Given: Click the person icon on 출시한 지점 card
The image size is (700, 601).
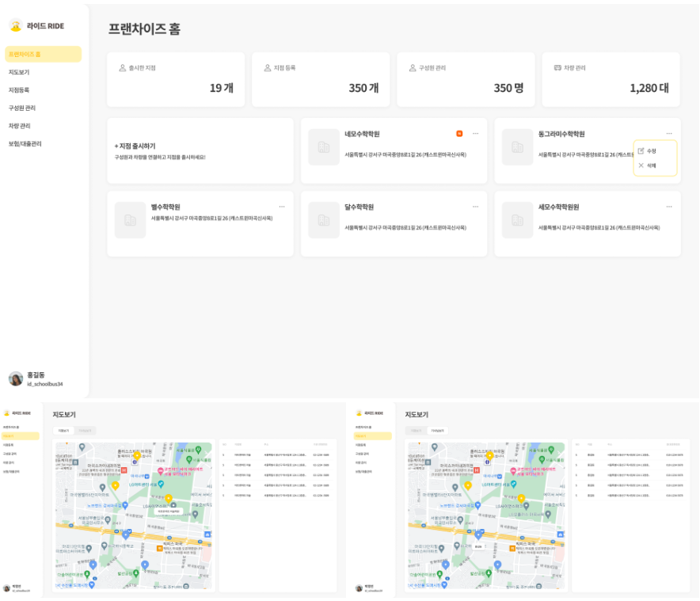Looking at the screenshot, I should click(122, 68).
